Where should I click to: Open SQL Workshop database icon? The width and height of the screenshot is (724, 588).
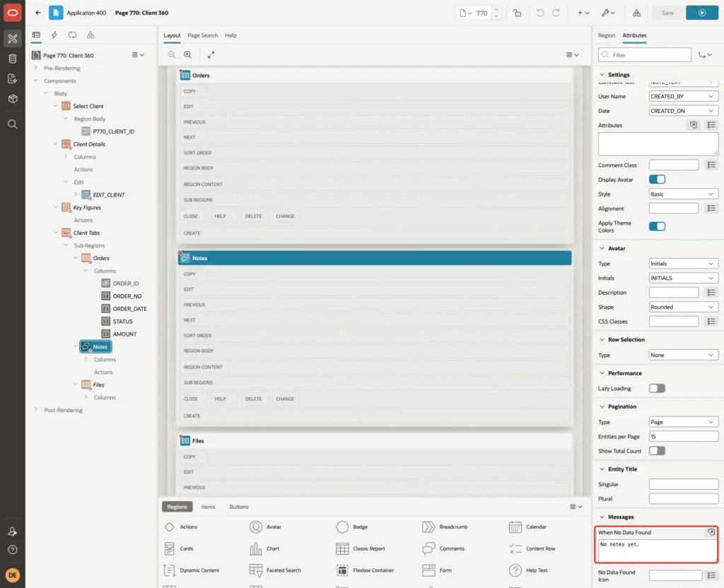pos(13,59)
